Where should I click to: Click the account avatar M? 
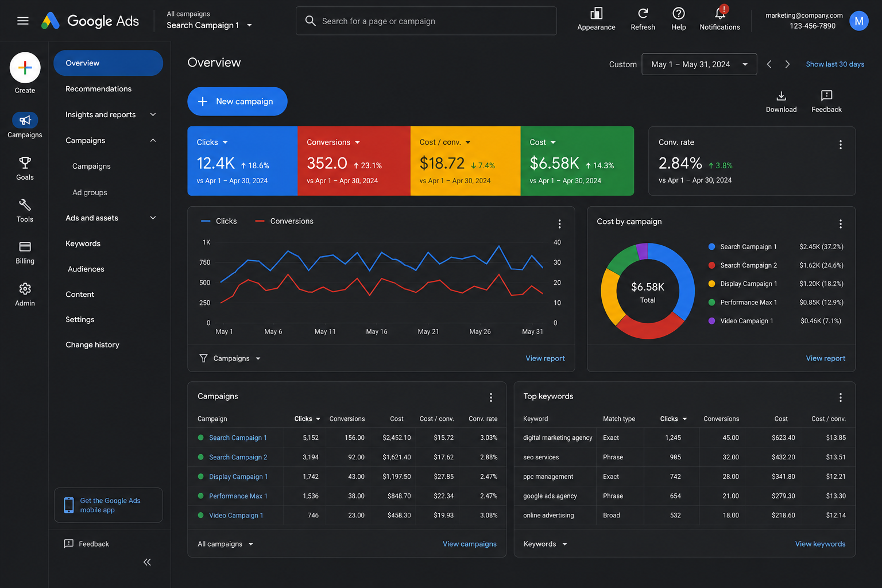(858, 21)
